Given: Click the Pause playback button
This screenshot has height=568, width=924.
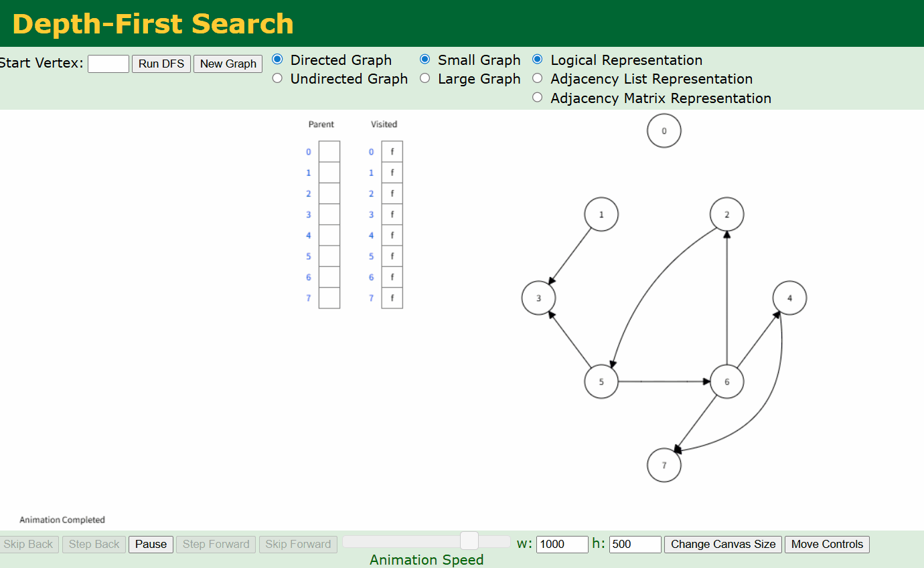Looking at the screenshot, I should 151,544.
